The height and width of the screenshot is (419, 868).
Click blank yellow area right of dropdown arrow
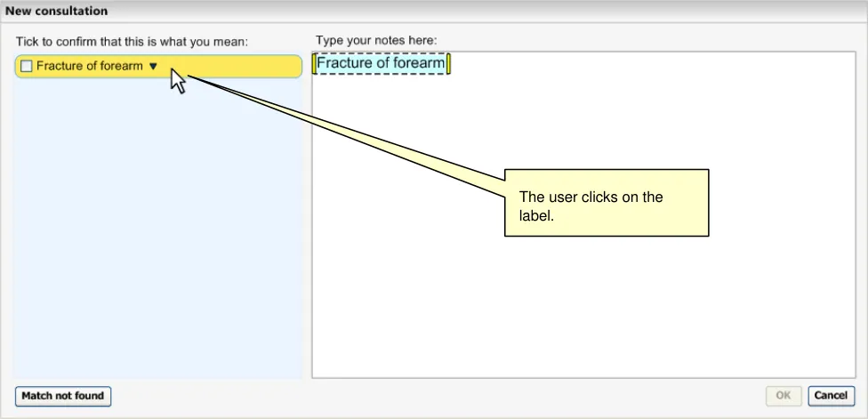[240, 67]
